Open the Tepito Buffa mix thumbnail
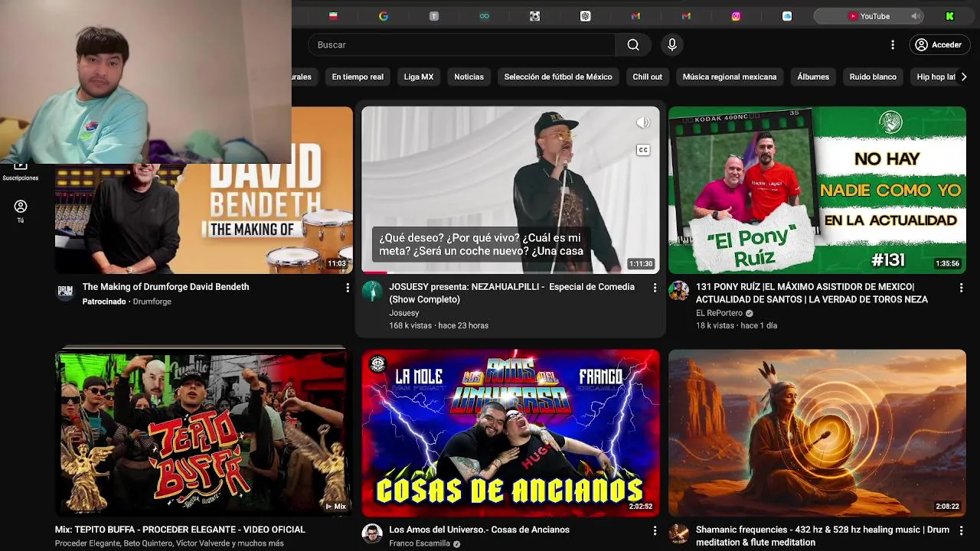This screenshot has width=980, height=551. (x=204, y=432)
